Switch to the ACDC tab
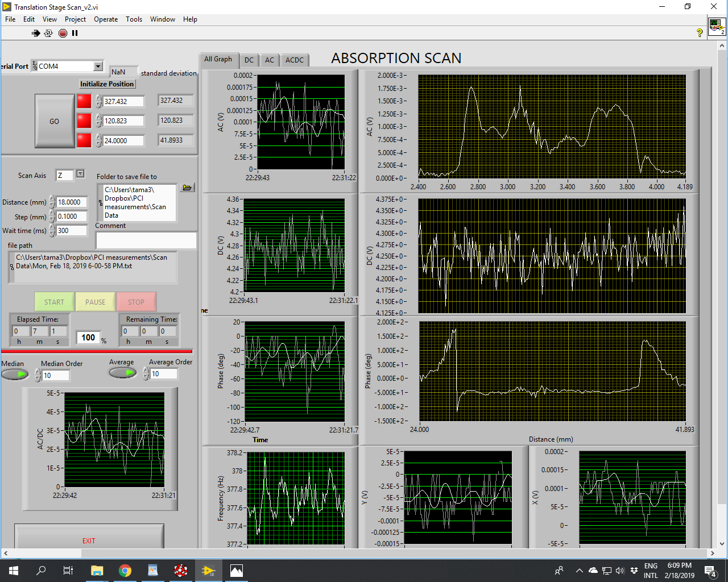Screen dimensions: 728x582 (x=294, y=60)
